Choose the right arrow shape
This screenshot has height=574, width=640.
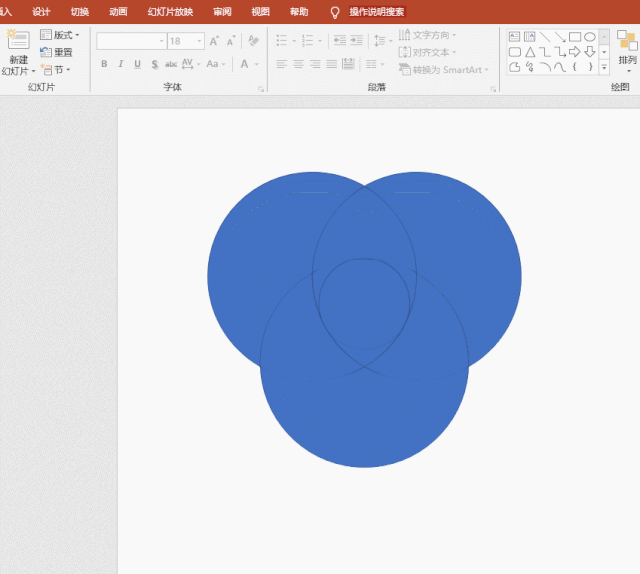click(575, 52)
